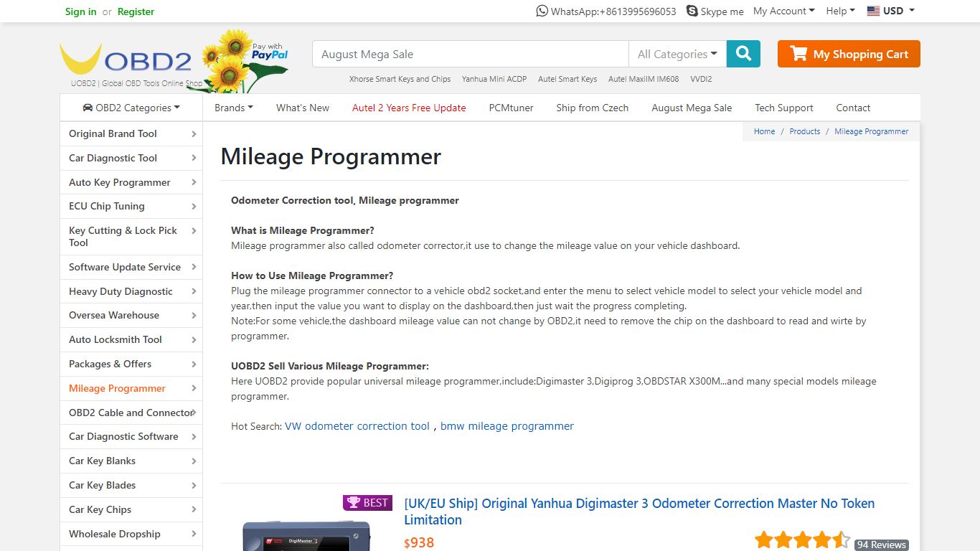Open the All Categories search dropdown
Image resolution: width=980 pixels, height=551 pixels.
tap(677, 54)
